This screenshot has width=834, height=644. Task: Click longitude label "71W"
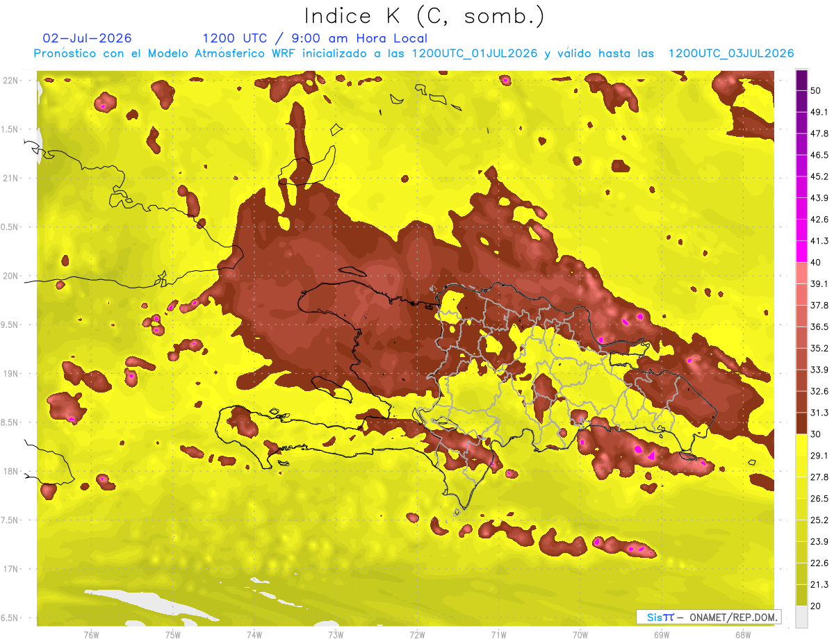point(498,634)
